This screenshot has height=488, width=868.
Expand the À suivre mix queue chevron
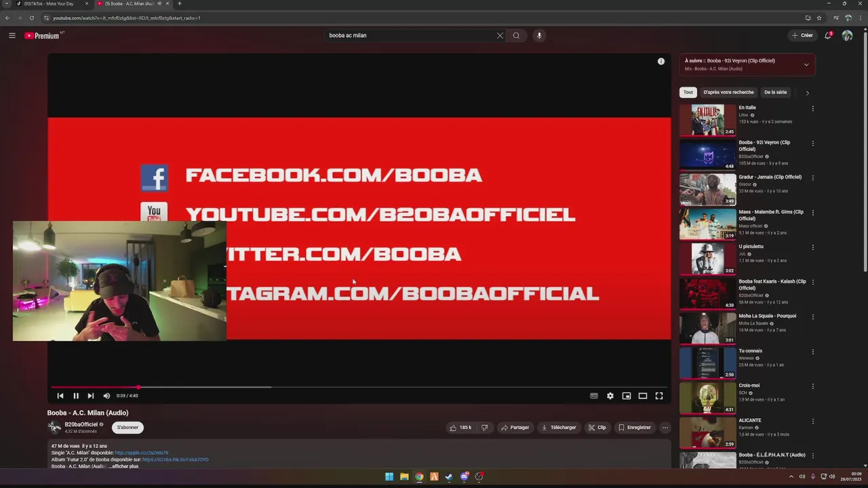coord(806,65)
